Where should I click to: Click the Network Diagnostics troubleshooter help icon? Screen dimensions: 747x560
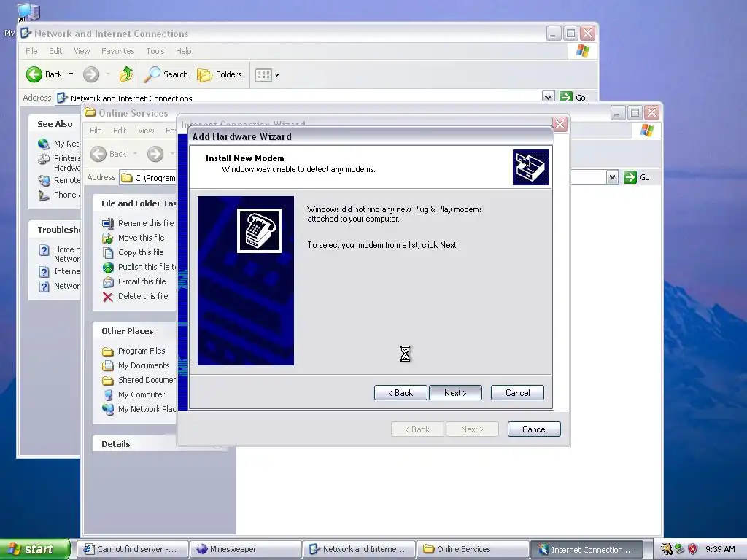click(x=44, y=287)
